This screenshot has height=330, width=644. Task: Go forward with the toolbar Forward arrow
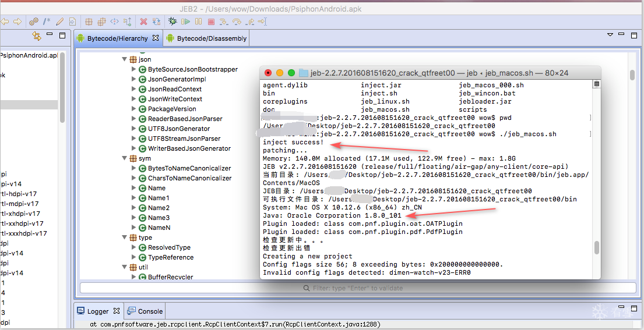(17, 22)
